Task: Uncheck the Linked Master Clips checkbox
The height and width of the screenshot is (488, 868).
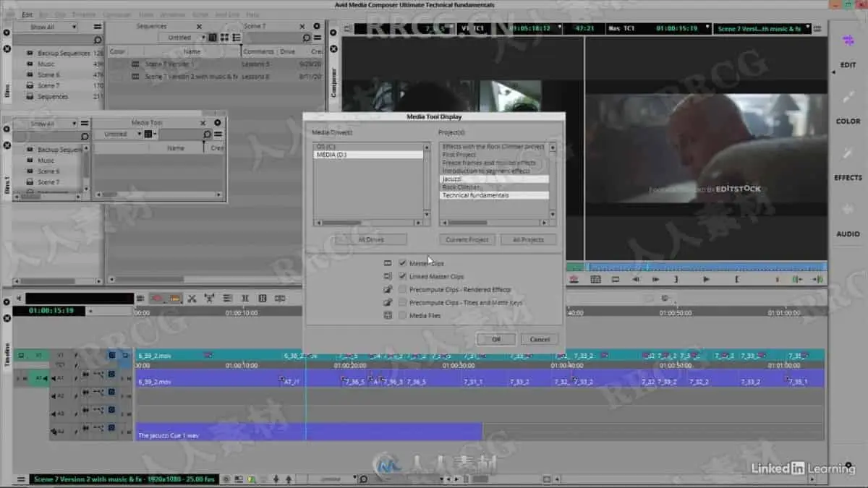Action: click(x=403, y=276)
